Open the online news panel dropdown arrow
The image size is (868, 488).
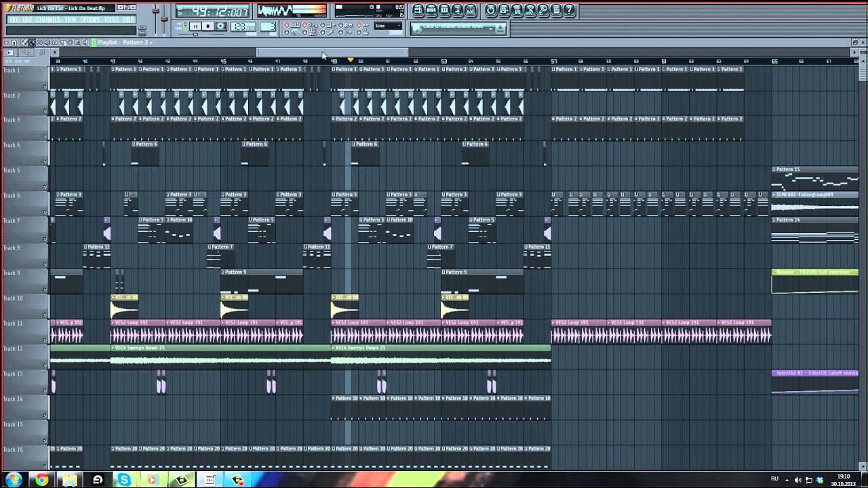pyautogui.click(x=491, y=29)
